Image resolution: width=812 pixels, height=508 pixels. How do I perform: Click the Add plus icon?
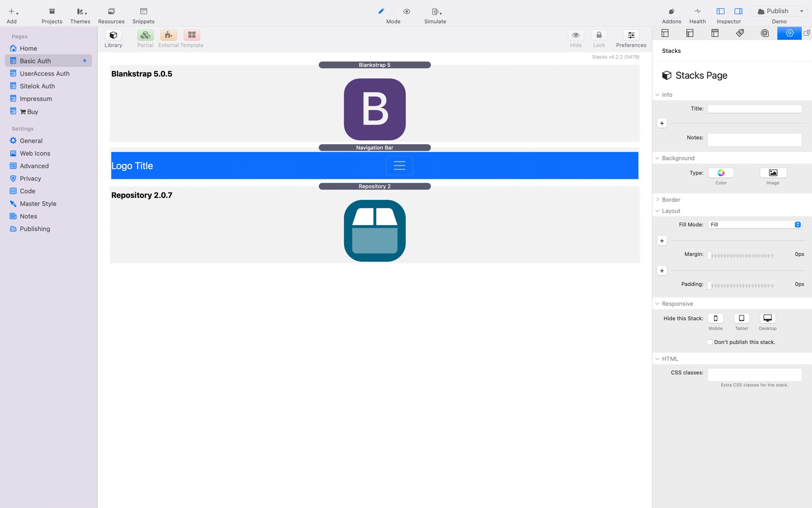[12, 12]
